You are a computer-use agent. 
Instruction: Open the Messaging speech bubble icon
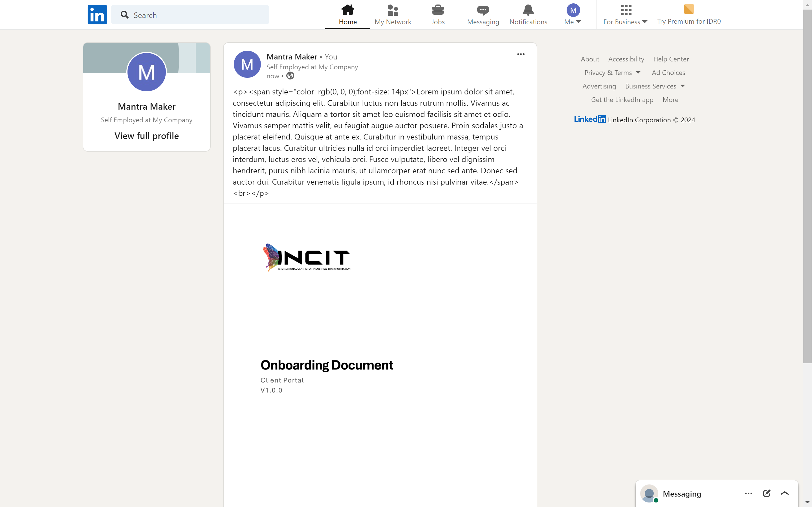click(x=483, y=10)
